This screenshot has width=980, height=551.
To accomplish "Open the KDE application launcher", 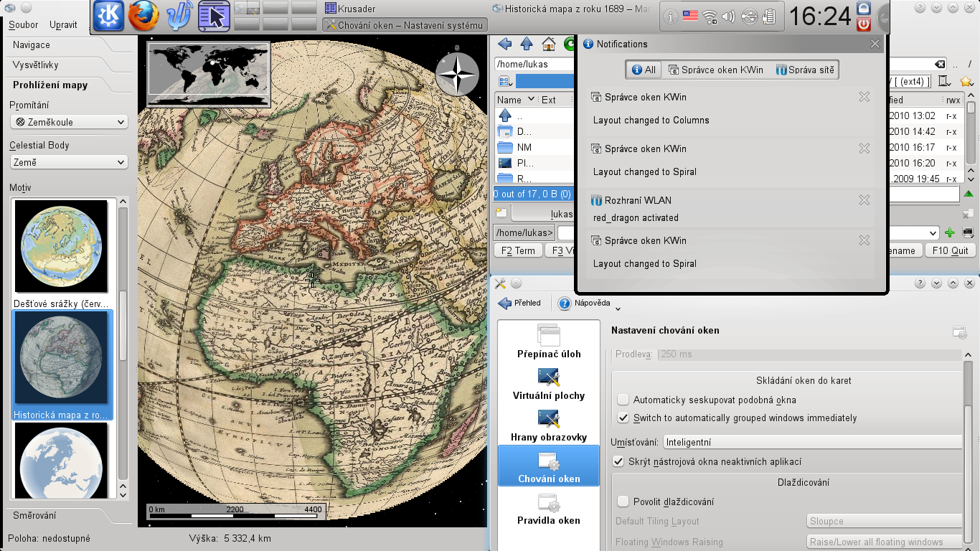I will 108,16.
